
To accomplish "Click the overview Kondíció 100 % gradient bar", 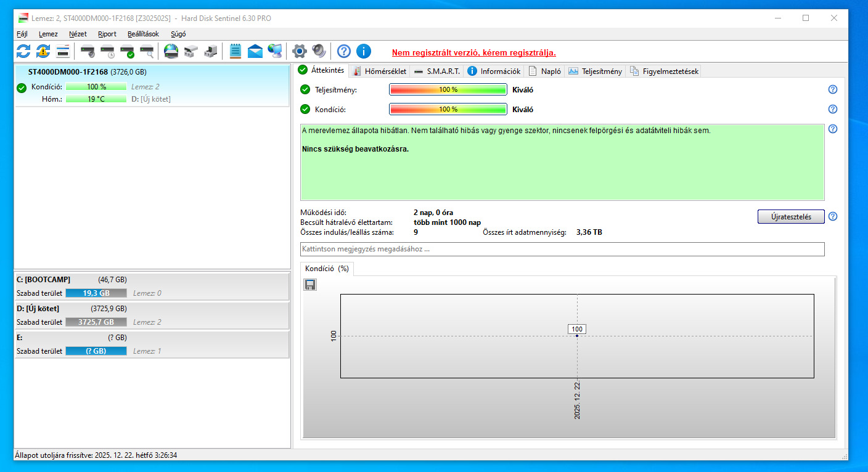I will tap(448, 109).
